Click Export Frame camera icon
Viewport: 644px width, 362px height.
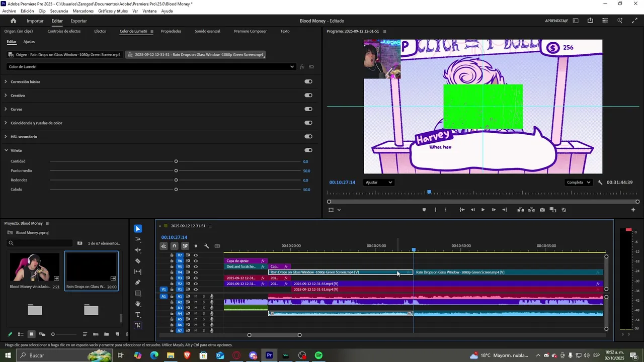(x=542, y=210)
